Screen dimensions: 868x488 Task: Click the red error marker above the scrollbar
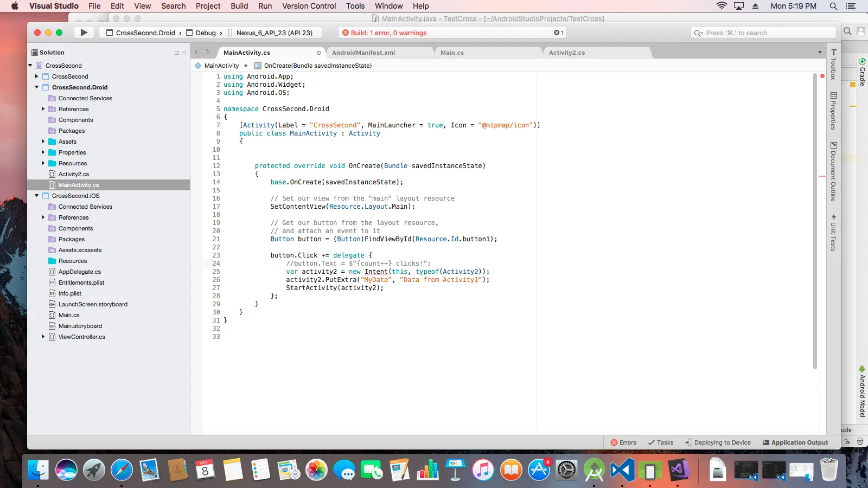point(822,76)
